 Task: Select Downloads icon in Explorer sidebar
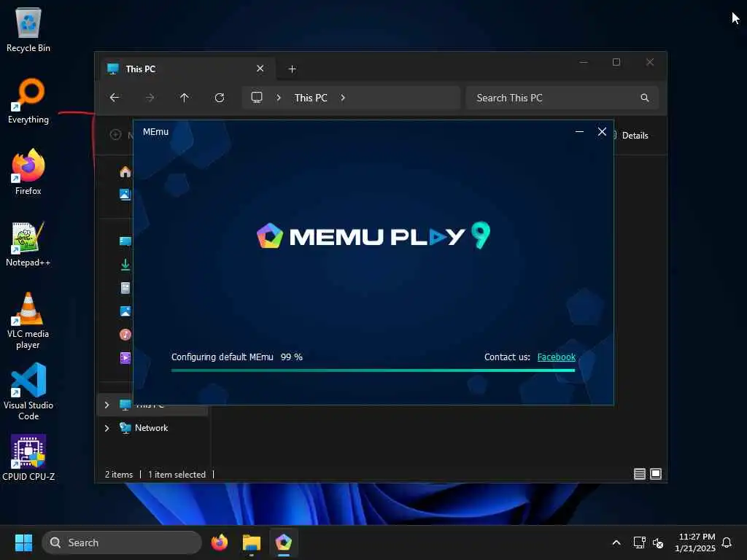125,264
